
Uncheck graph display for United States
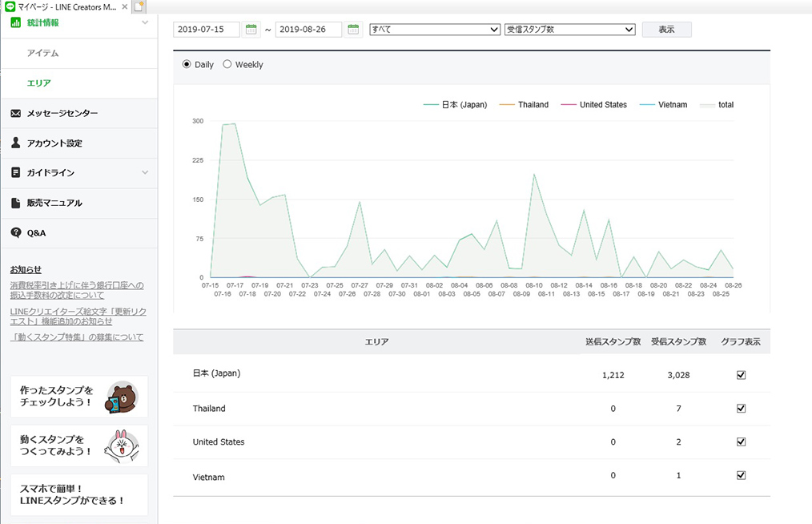coord(741,441)
